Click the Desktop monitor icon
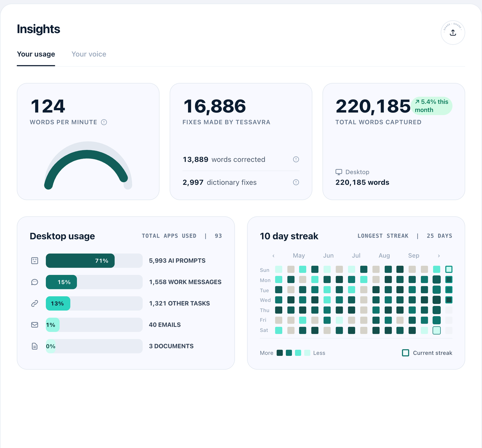Screen dimensions: 482x448 (339, 172)
